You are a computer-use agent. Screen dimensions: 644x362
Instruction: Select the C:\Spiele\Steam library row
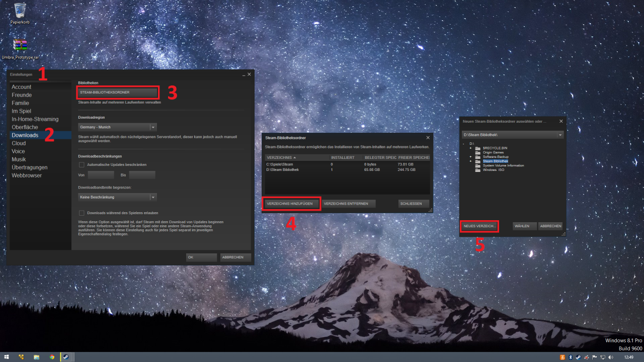tap(347, 164)
